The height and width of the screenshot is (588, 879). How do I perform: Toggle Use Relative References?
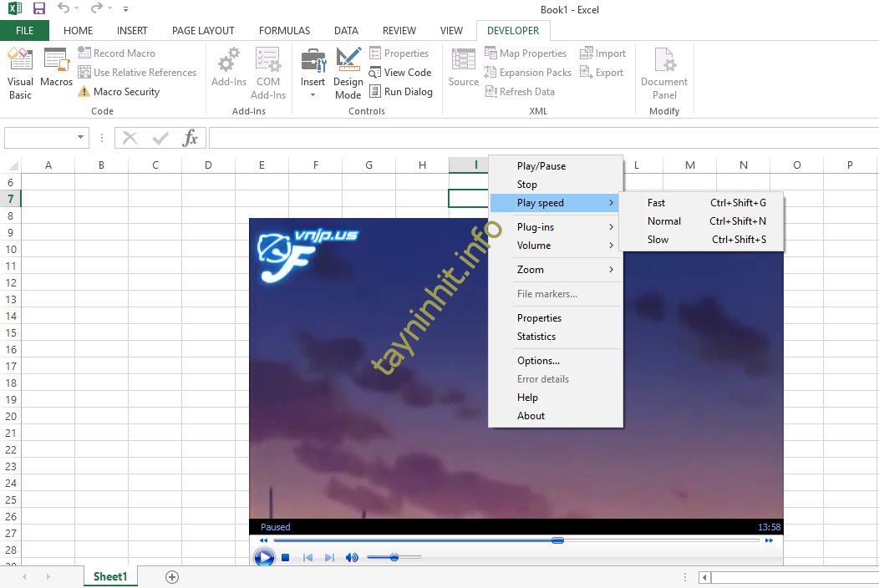point(137,73)
